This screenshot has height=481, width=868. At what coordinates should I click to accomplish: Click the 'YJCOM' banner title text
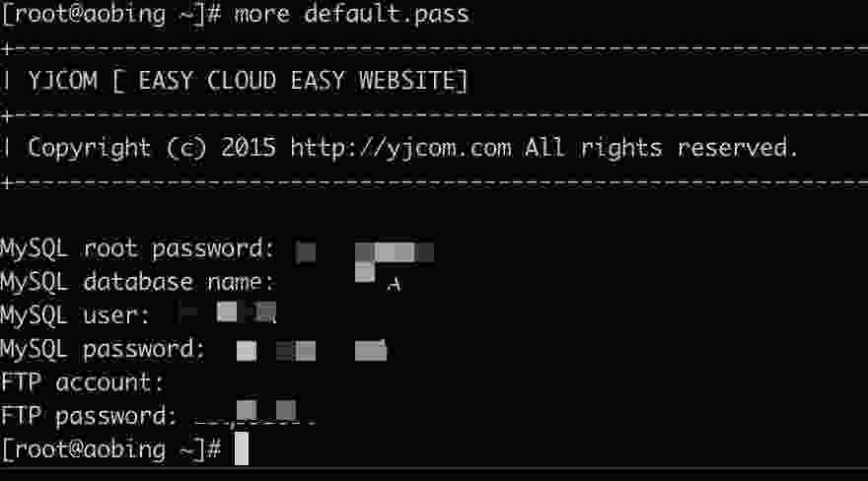coord(62,81)
